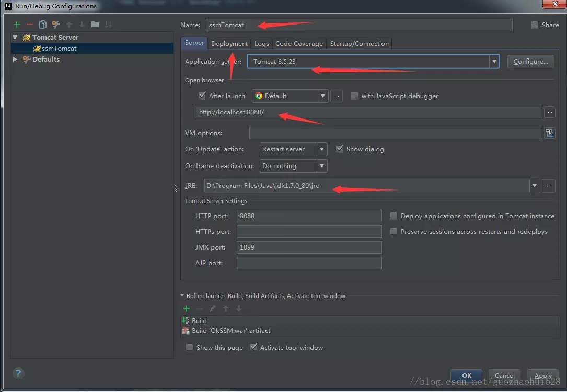Click the http://localhost:8080/ URL field
The width and height of the screenshot is (567, 392).
[369, 112]
